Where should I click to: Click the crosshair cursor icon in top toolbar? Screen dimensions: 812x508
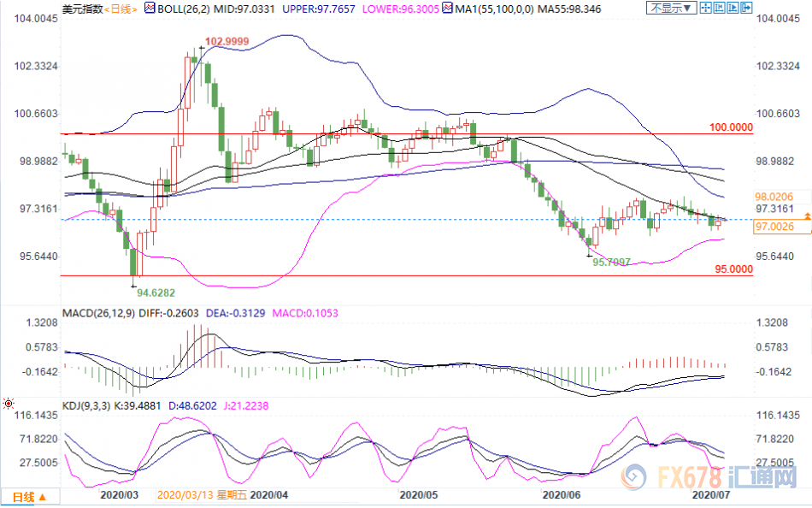coord(705,8)
